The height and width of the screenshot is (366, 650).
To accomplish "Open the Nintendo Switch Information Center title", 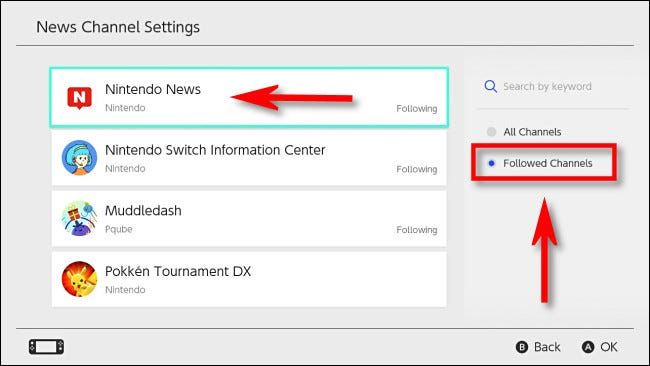I will [215, 150].
